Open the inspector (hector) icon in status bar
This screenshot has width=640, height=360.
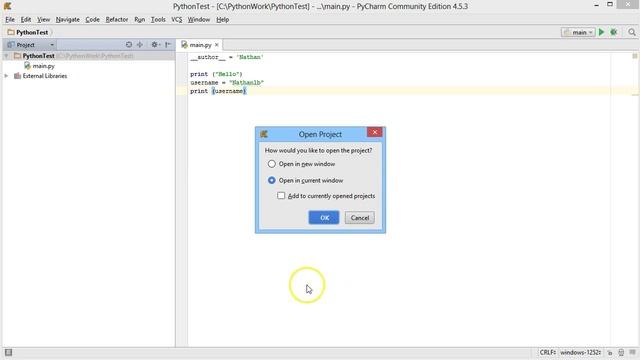click(621, 352)
